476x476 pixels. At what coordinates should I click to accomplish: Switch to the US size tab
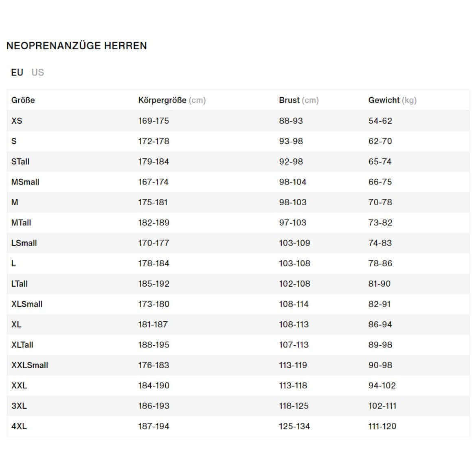[37, 72]
